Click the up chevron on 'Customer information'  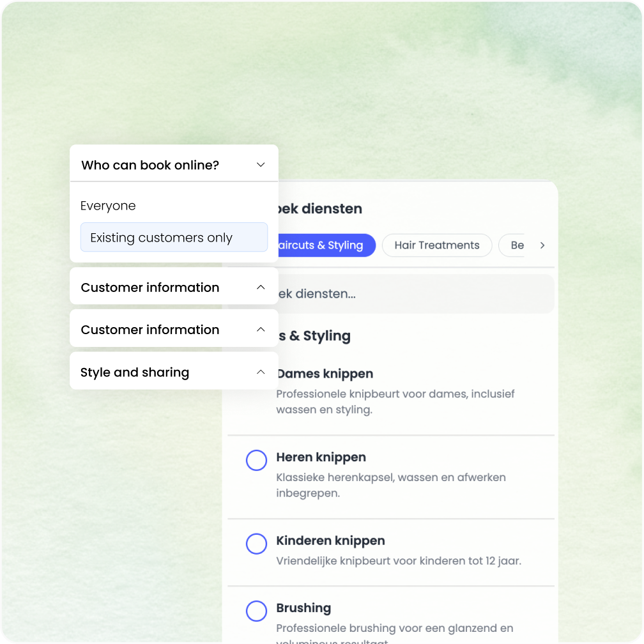click(x=260, y=287)
